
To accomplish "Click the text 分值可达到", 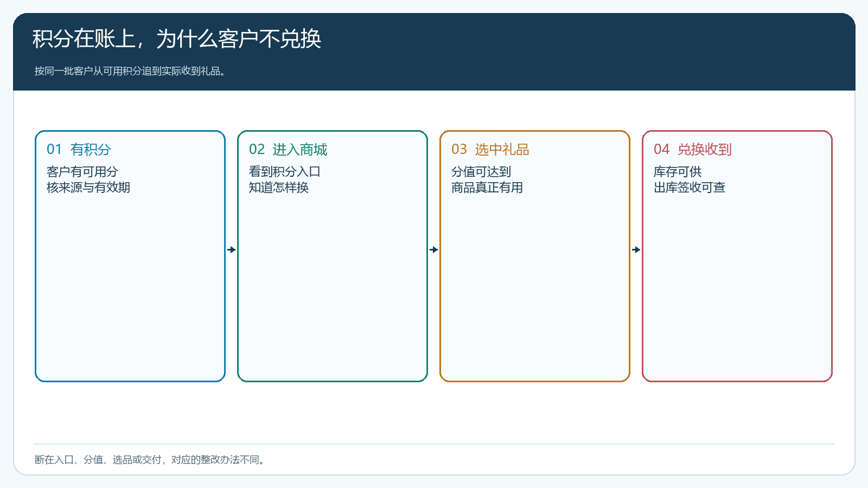I will tap(481, 172).
